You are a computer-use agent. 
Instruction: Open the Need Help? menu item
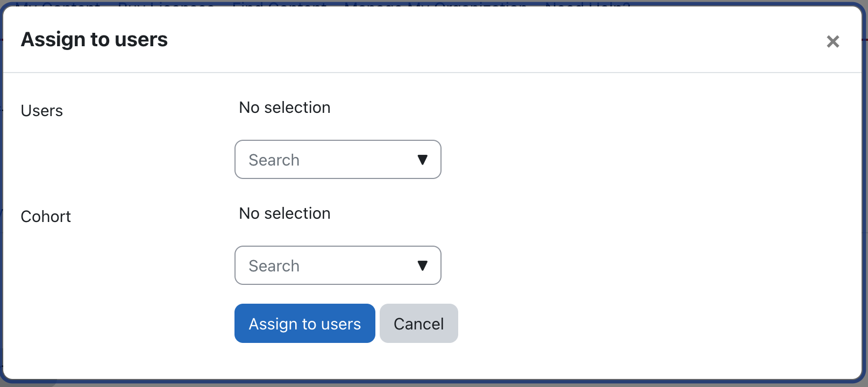click(x=587, y=4)
